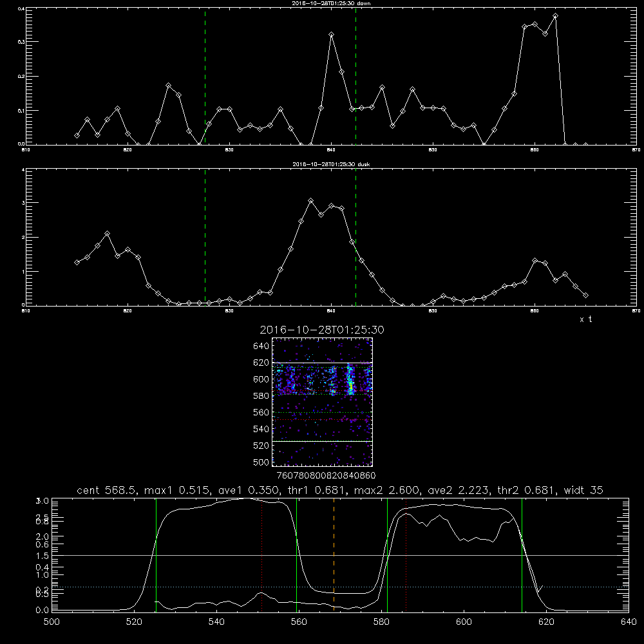644x644 pixels.
Task: Click the x-axis label '520' of the bottom plot
Action: tap(134, 622)
